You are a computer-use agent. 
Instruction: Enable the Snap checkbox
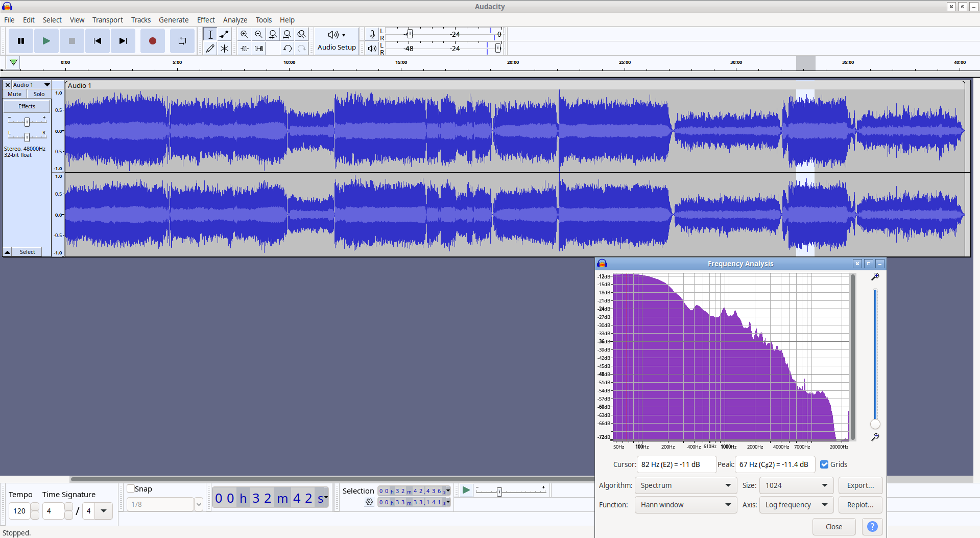pyautogui.click(x=131, y=488)
